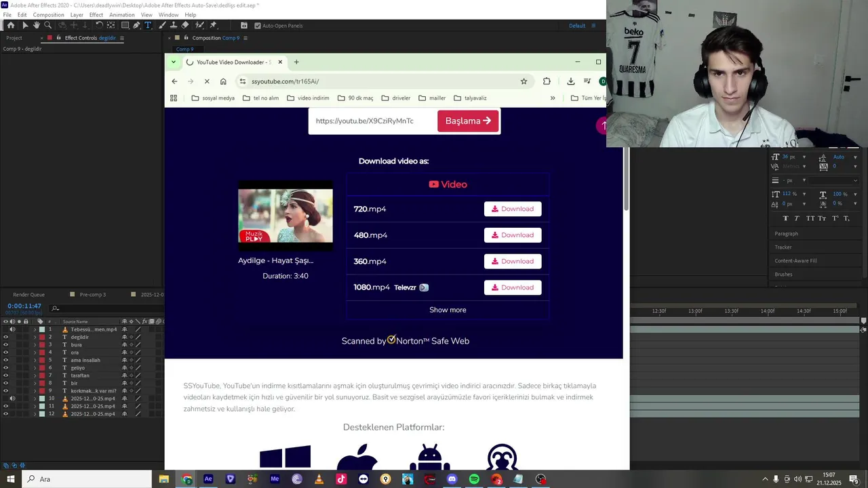Click the browser home button

(x=223, y=81)
